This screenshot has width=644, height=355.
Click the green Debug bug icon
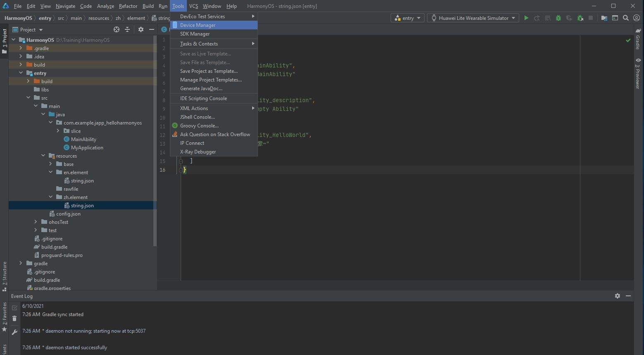click(558, 18)
